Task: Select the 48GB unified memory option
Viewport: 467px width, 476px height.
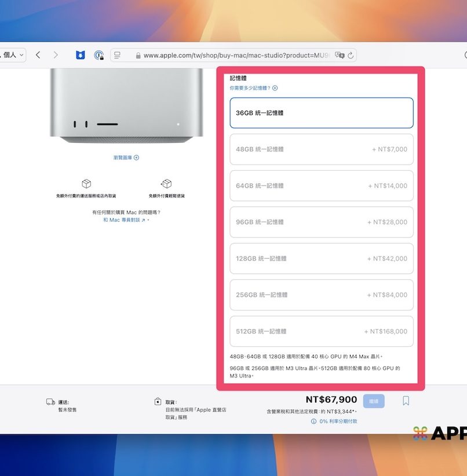Action: click(322, 149)
